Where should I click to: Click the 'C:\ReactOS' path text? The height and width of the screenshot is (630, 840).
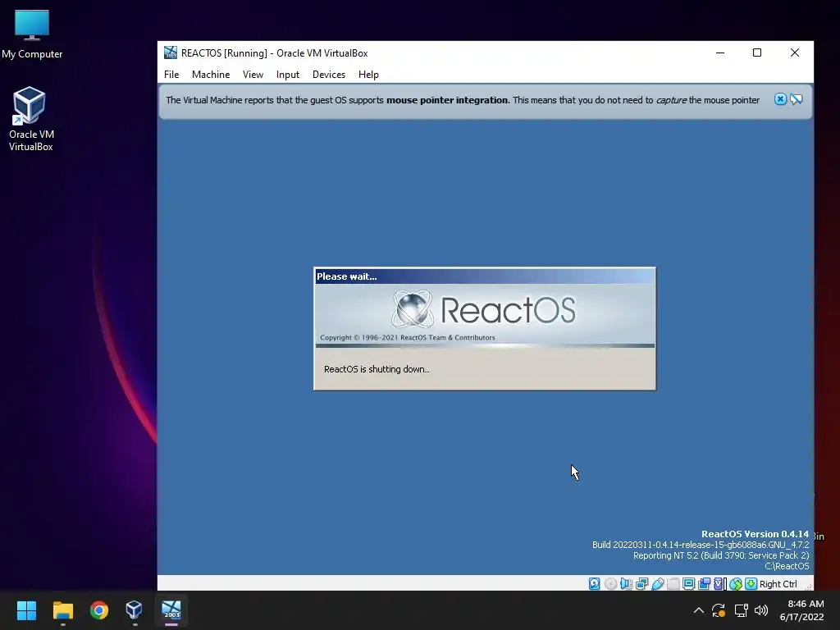787,566
